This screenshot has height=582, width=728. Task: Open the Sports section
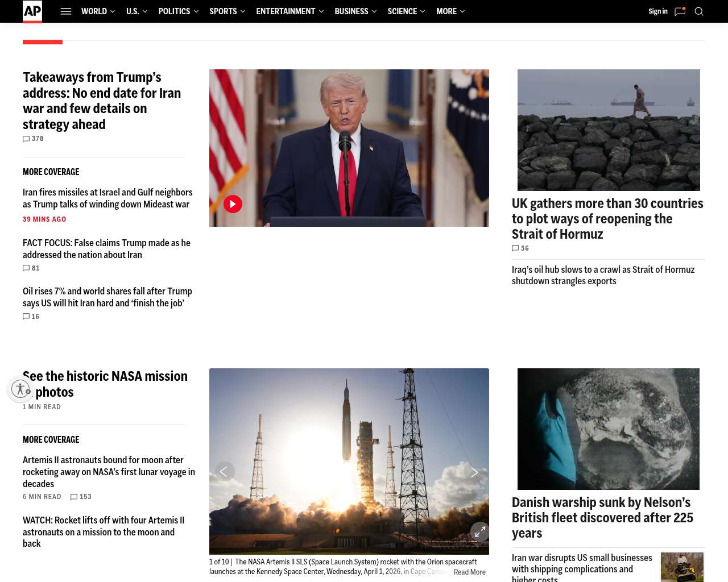point(223,11)
